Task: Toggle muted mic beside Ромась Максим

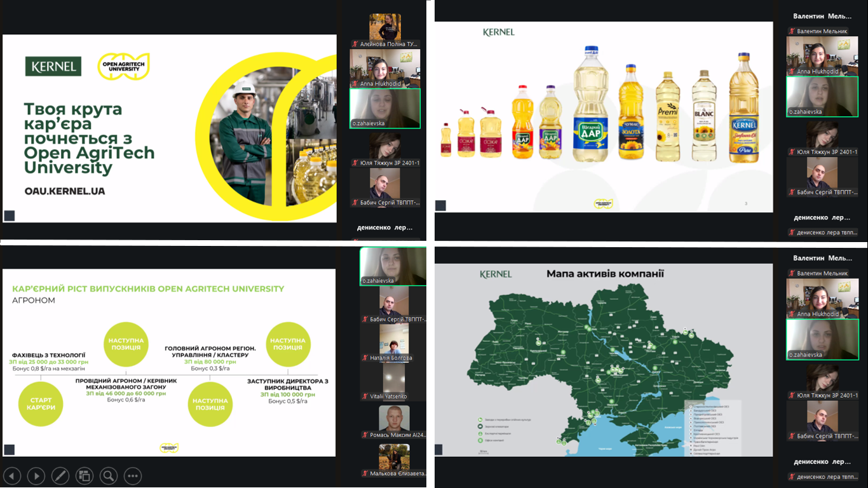Action: click(x=365, y=435)
